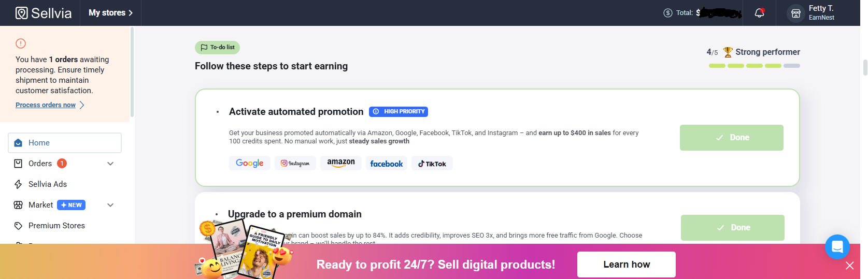The width and height of the screenshot is (868, 279).
Task: Click the Learn how banner button
Action: [x=626, y=265]
